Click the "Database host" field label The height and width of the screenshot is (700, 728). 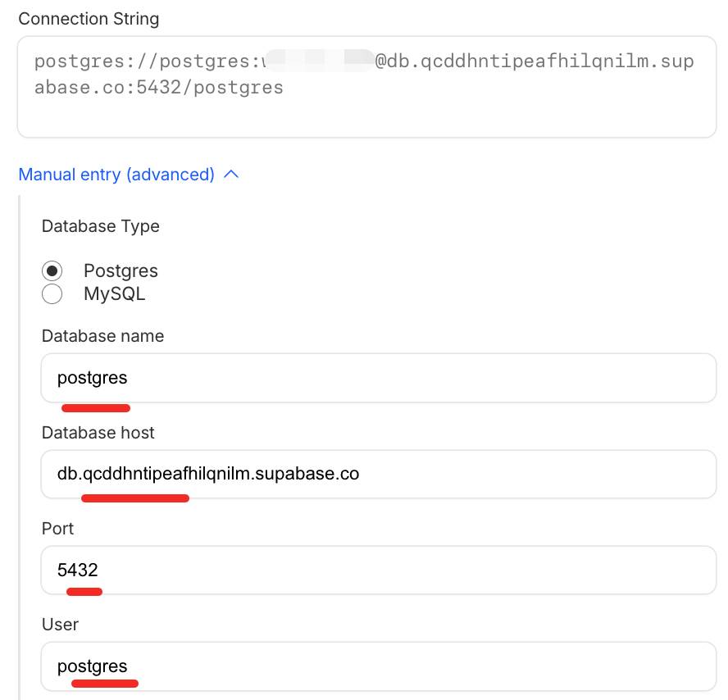click(x=98, y=432)
